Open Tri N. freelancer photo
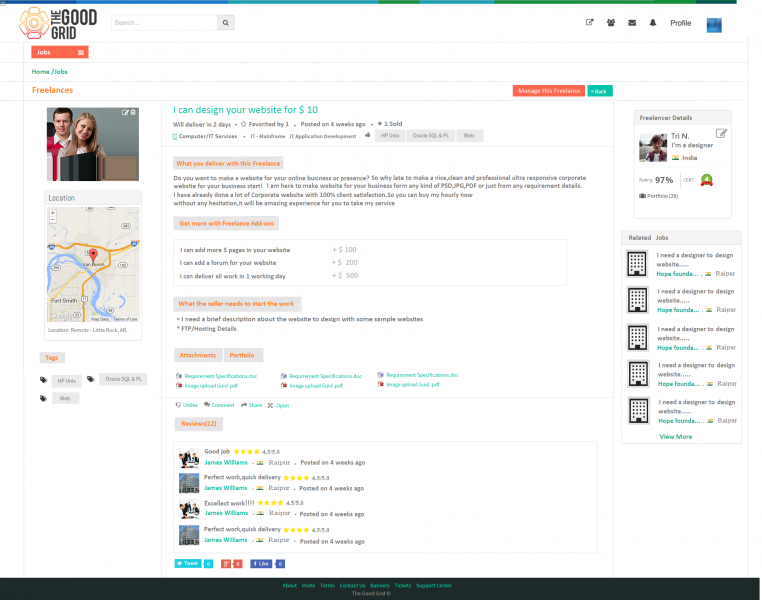Image resolution: width=762 pixels, height=600 pixels. click(653, 148)
